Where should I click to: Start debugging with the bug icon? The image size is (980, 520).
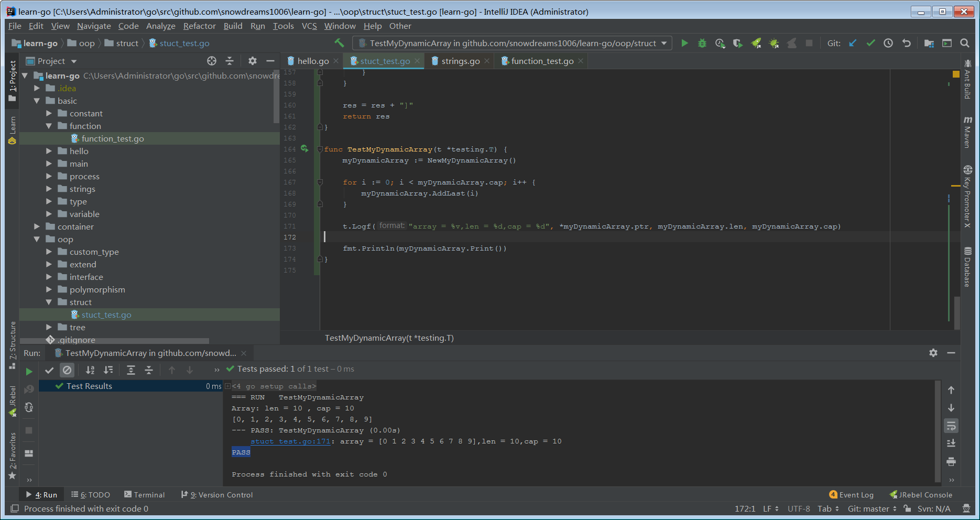702,43
